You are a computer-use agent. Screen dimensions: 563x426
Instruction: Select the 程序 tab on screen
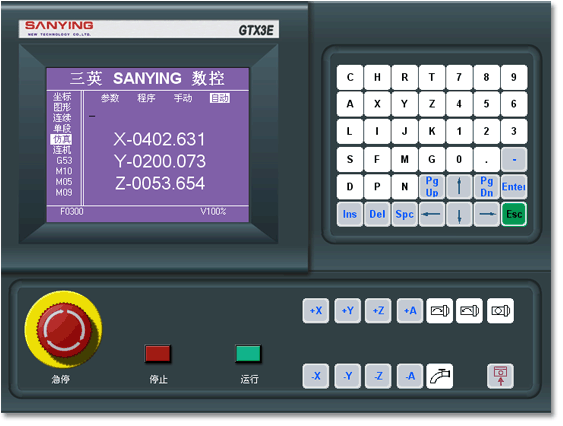[x=146, y=98]
